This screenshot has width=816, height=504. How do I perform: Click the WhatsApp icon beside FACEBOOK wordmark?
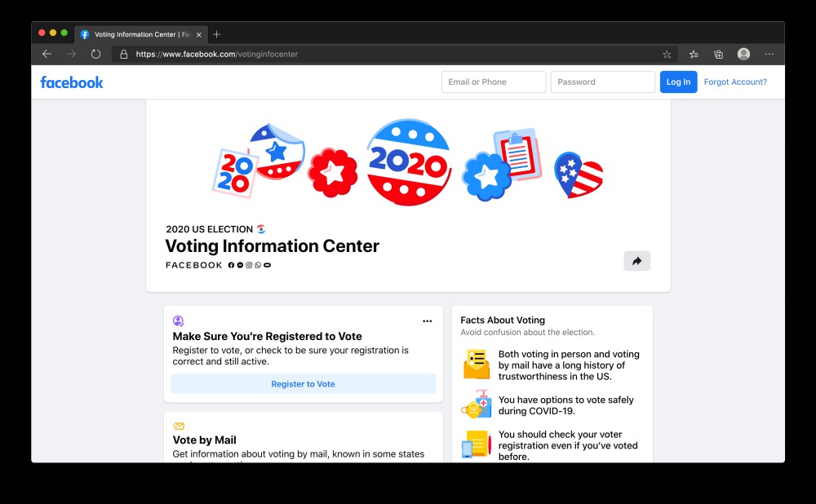(x=258, y=265)
